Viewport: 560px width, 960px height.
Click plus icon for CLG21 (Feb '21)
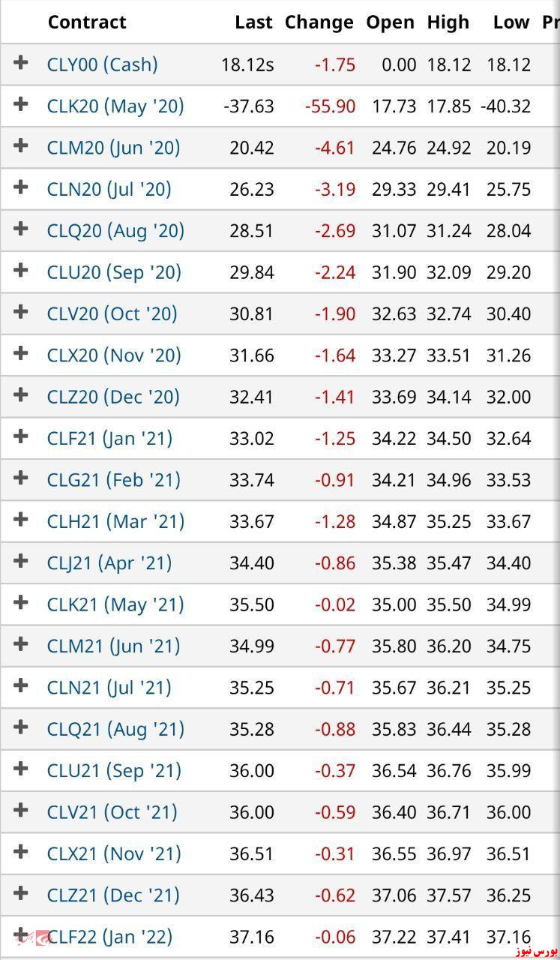click(21, 478)
